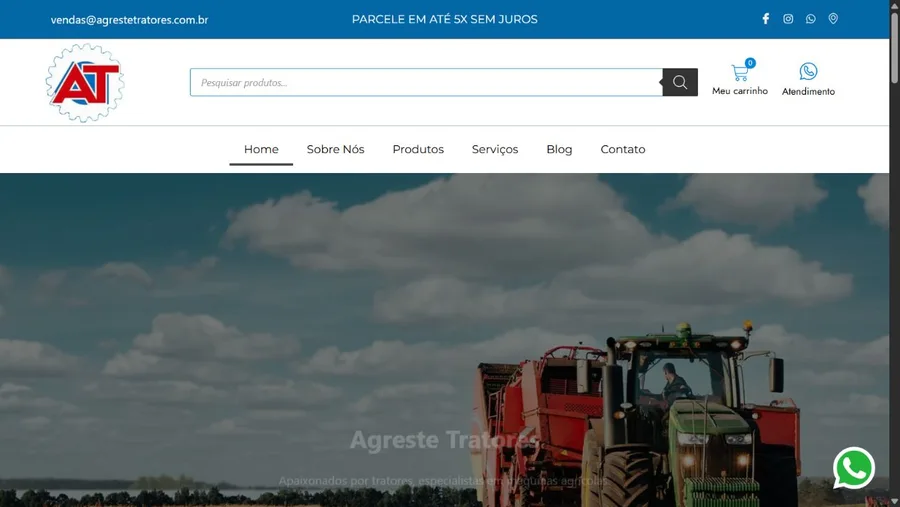
Task: Click the cart item count badge
Action: (750, 63)
